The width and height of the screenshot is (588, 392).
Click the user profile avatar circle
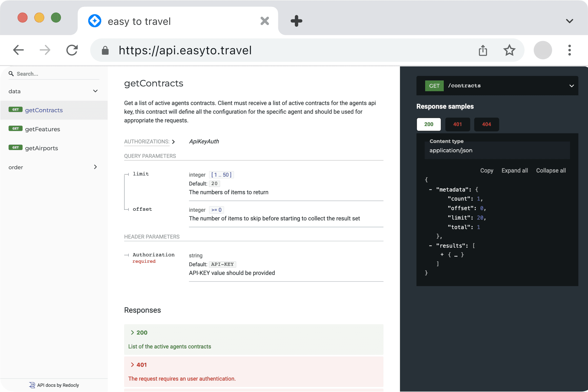tap(543, 50)
